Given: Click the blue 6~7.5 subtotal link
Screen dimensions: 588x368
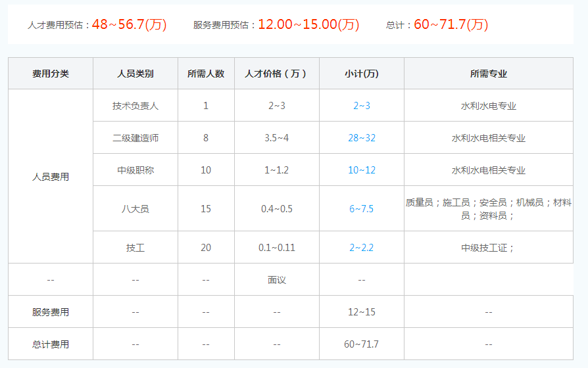Looking at the screenshot, I should coord(362,209).
